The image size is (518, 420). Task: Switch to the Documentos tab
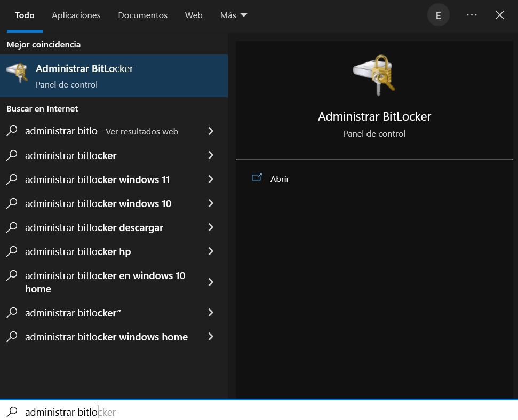point(142,15)
